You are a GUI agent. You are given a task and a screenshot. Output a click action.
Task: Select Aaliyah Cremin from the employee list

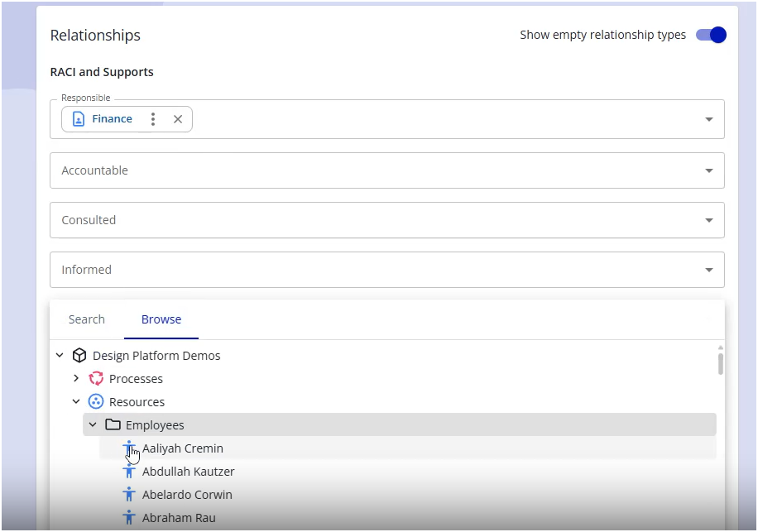tap(183, 448)
